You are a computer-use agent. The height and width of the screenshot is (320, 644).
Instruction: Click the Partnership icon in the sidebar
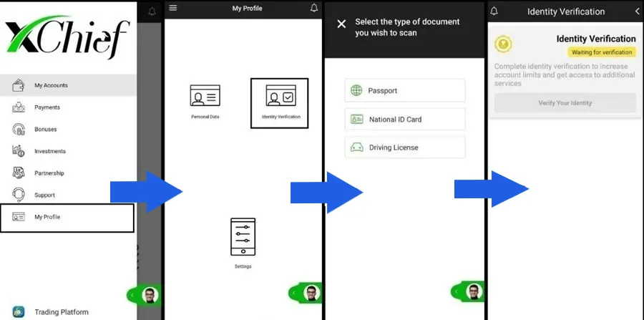click(x=19, y=173)
